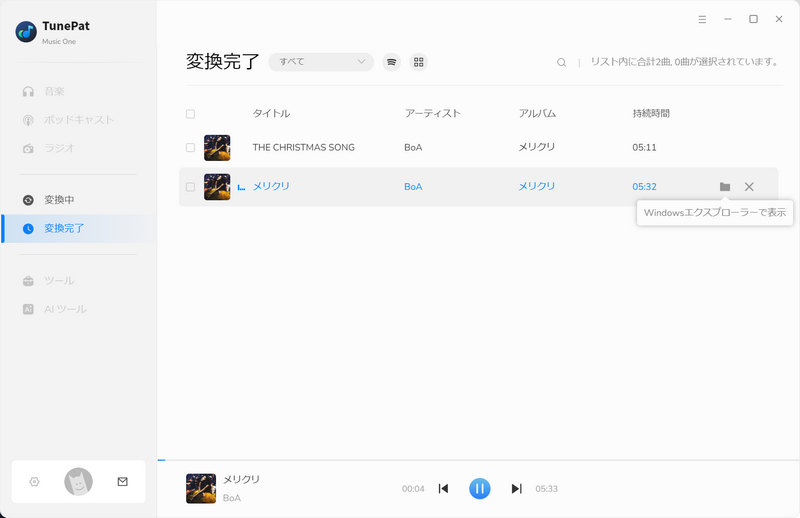Click the playback progress bar
800x518 pixels.
tap(479, 460)
